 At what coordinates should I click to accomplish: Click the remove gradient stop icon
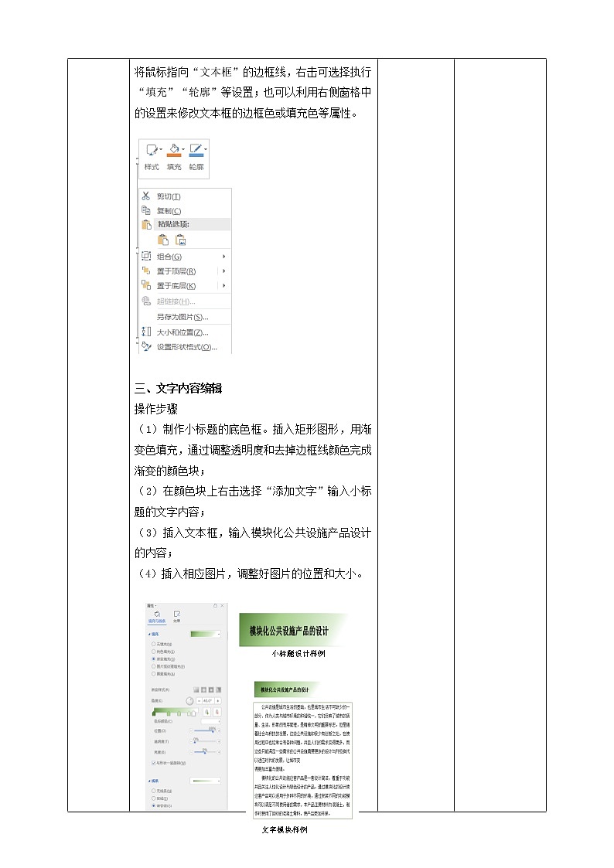click(x=217, y=712)
